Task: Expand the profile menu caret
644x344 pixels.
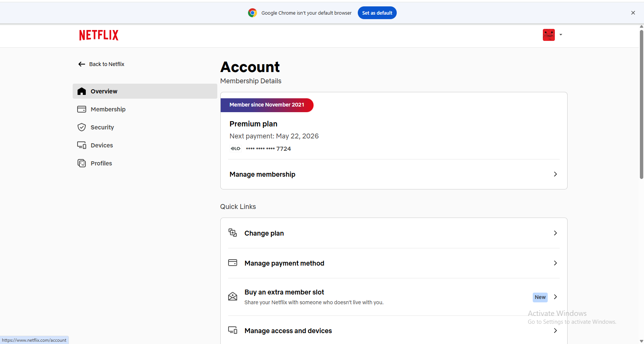Action: pos(561,35)
